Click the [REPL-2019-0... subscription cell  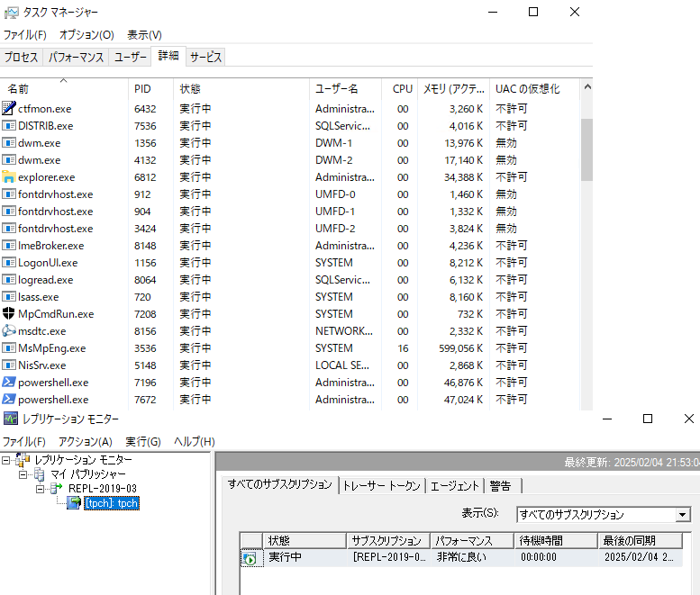(389, 557)
